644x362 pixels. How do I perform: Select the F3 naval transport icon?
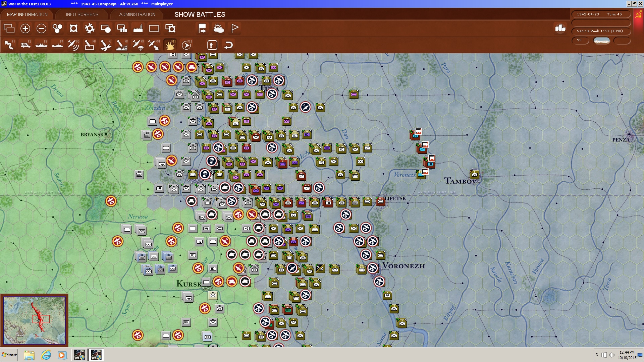point(41,45)
